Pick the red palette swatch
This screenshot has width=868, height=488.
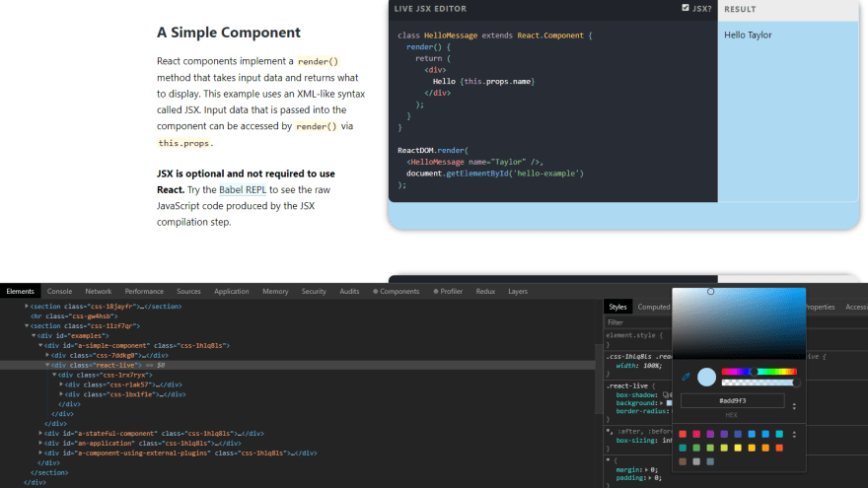(x=683, y=434)
